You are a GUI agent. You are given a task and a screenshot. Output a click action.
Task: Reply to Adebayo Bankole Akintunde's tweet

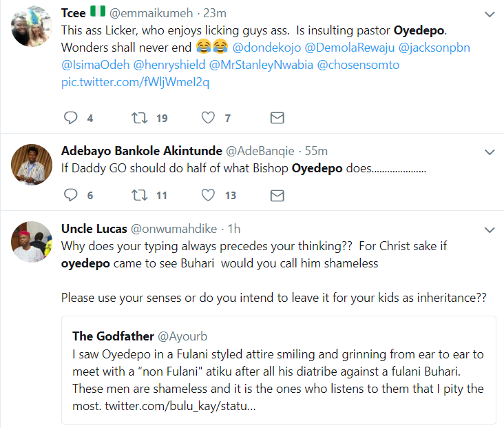(70, 195)
